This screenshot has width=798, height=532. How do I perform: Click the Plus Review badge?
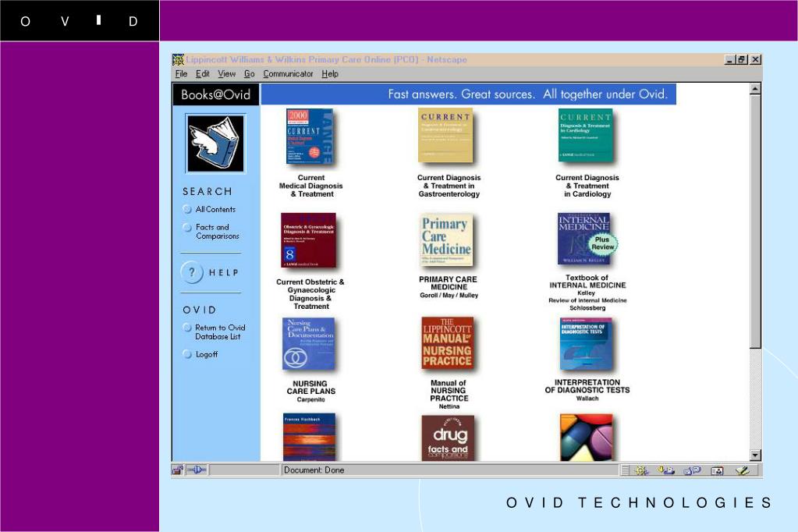(602, 243)
